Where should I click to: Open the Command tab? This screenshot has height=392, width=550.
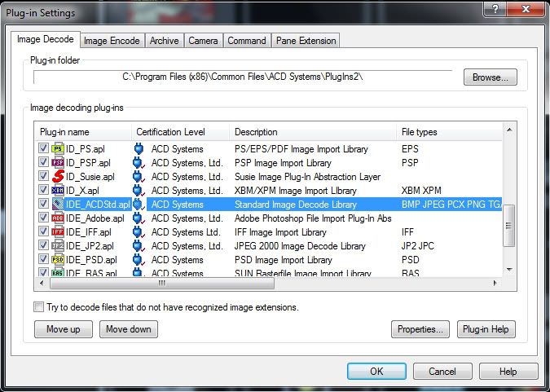point(247,41)
